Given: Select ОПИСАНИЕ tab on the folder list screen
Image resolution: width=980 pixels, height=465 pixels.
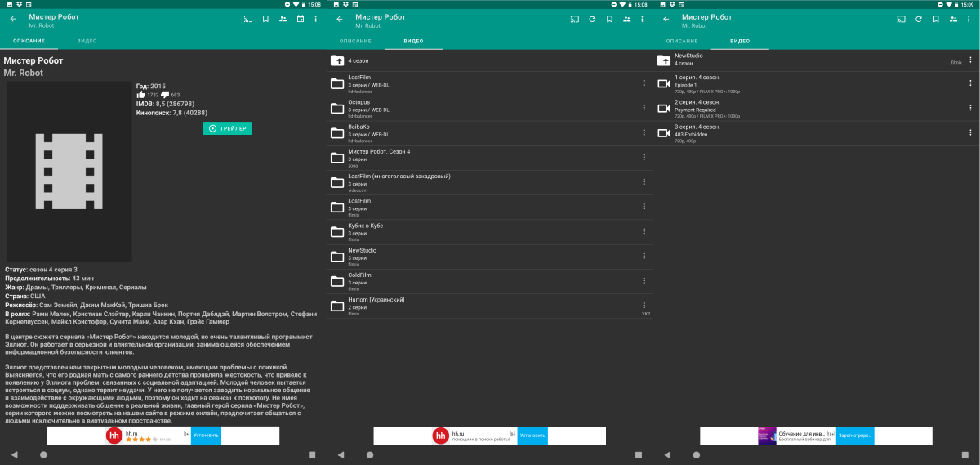Looking at the screenshot, I should tap(355, 41).
